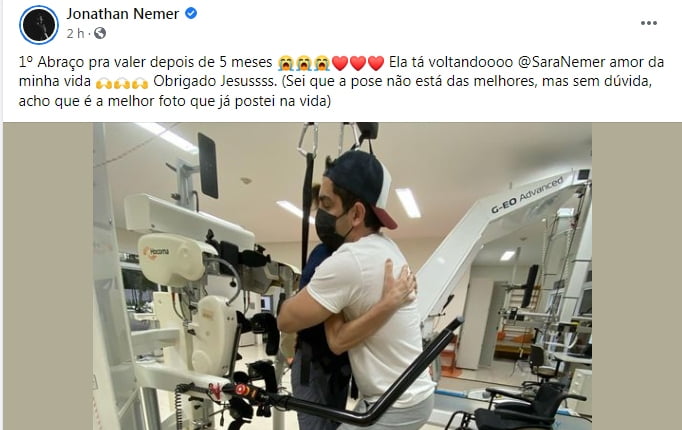Click the man's black face mask
Image resolution: width=682 pixels, height=430 pixels.
tap(331, 229)
